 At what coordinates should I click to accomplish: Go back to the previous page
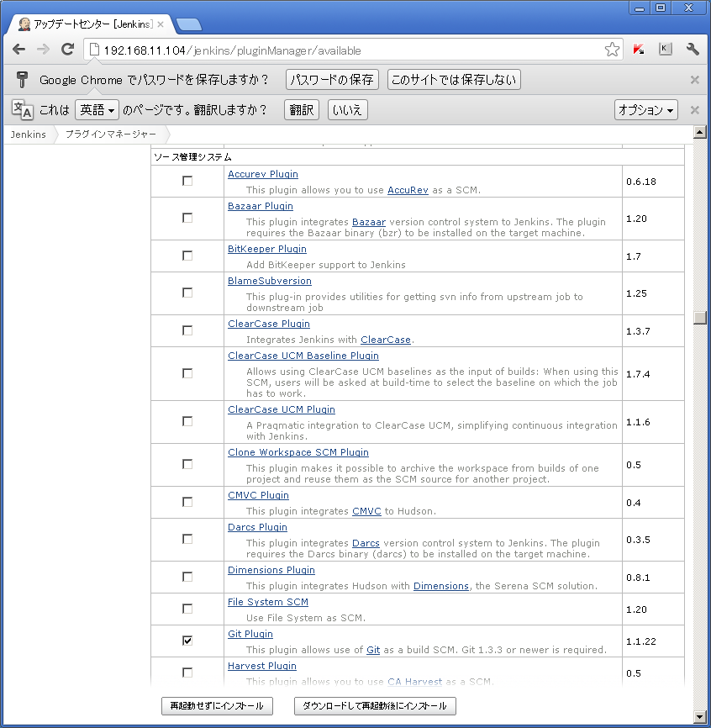(x=19, y=50)
